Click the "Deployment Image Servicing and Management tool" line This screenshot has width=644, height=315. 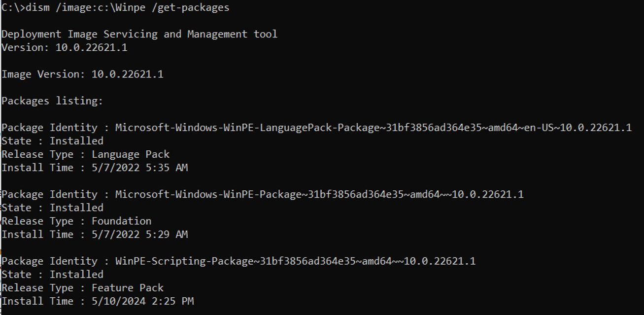139,34
